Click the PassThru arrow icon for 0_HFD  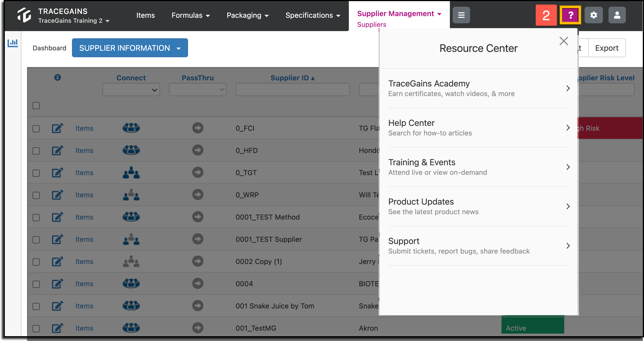pyautogui.click(x=197, y=150)
